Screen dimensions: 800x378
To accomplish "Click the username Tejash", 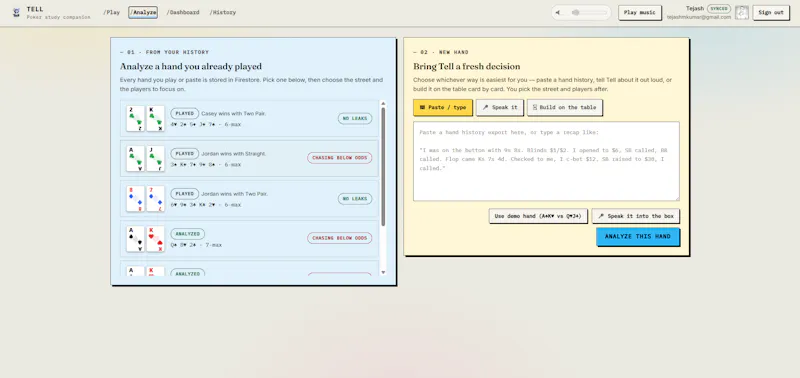I will pyautogui.click(x=695, y=8).
